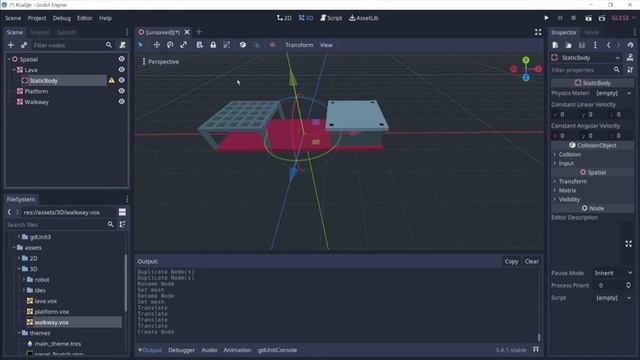Switch to 2D workspace

(x=284, y=18)
